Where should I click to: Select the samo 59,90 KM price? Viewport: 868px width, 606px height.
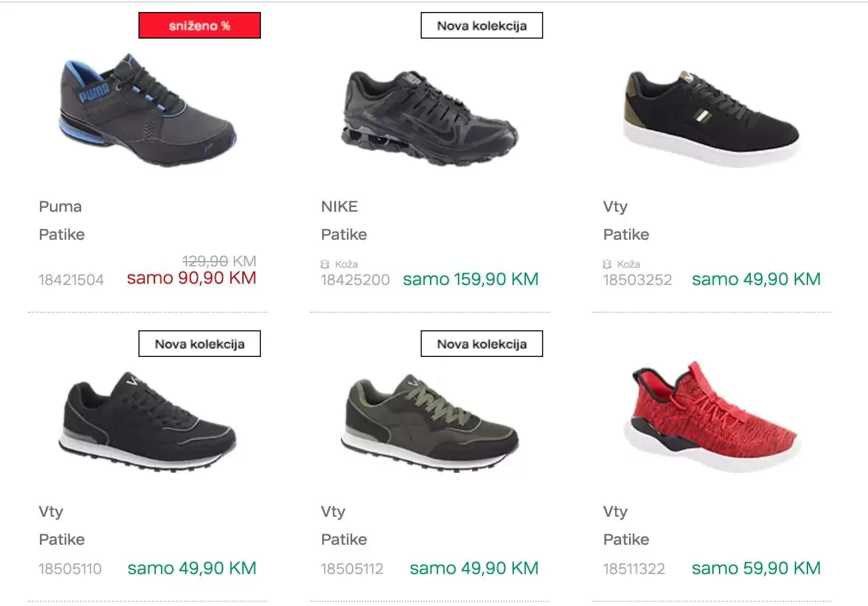(x=756, y=568)
